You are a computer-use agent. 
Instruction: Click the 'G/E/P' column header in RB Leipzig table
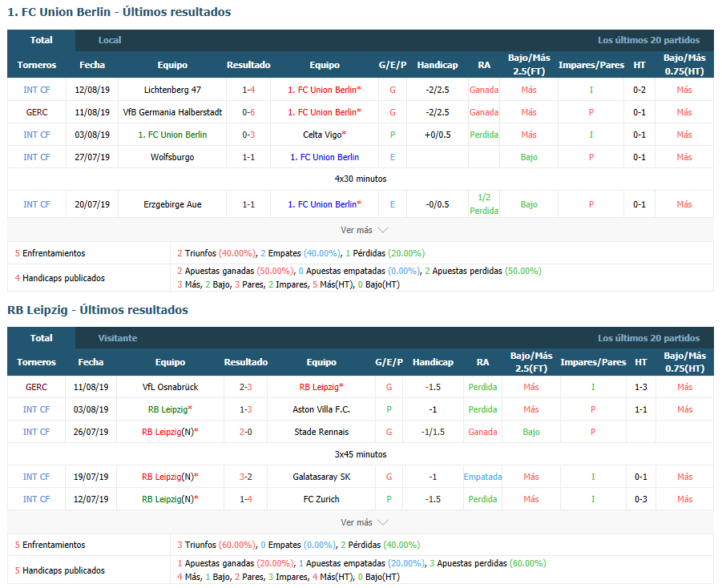click(389, 362)
